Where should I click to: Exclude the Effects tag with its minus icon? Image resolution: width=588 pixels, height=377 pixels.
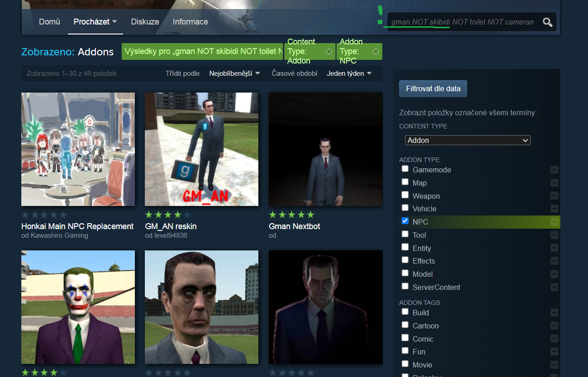click(x=554, y=261)
